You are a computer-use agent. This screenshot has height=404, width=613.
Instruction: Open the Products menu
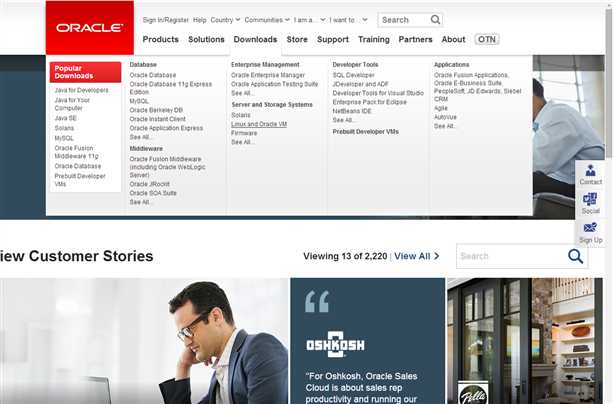160,40
